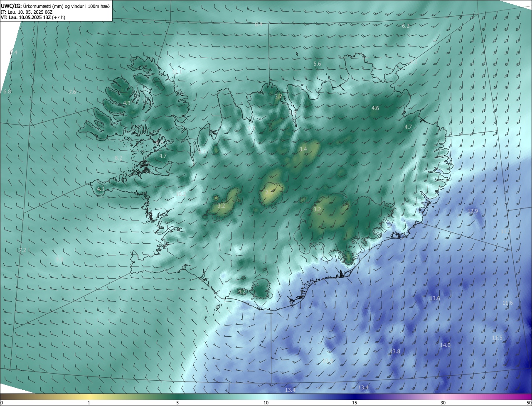Click the color scale tick label 15

[354, 403]
